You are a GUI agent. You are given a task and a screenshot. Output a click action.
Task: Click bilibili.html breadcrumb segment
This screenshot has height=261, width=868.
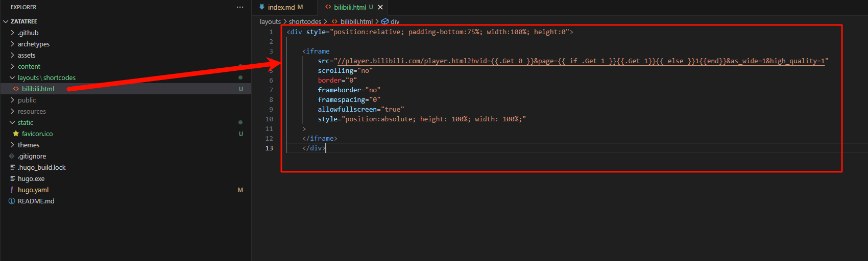tap(356, 21)
